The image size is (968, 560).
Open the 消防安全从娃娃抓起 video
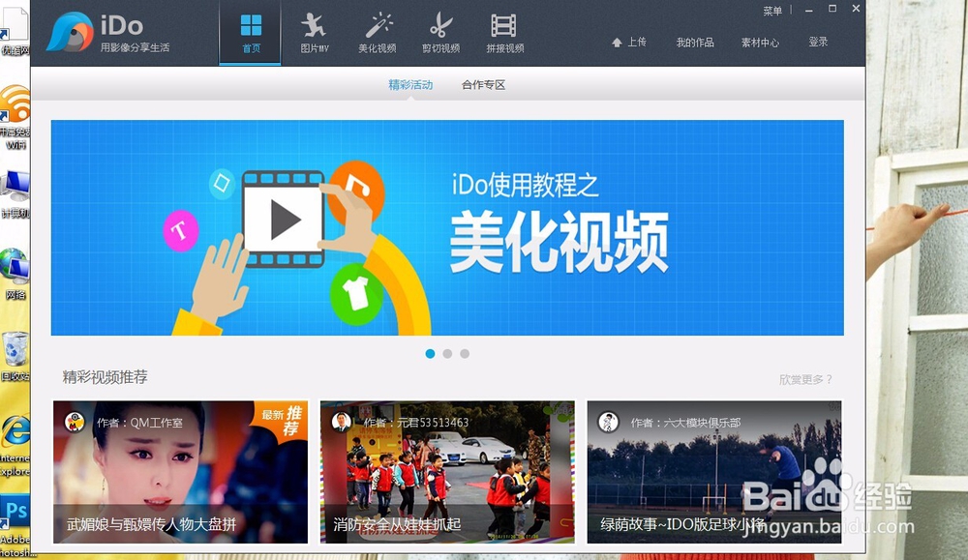(447, 472)
